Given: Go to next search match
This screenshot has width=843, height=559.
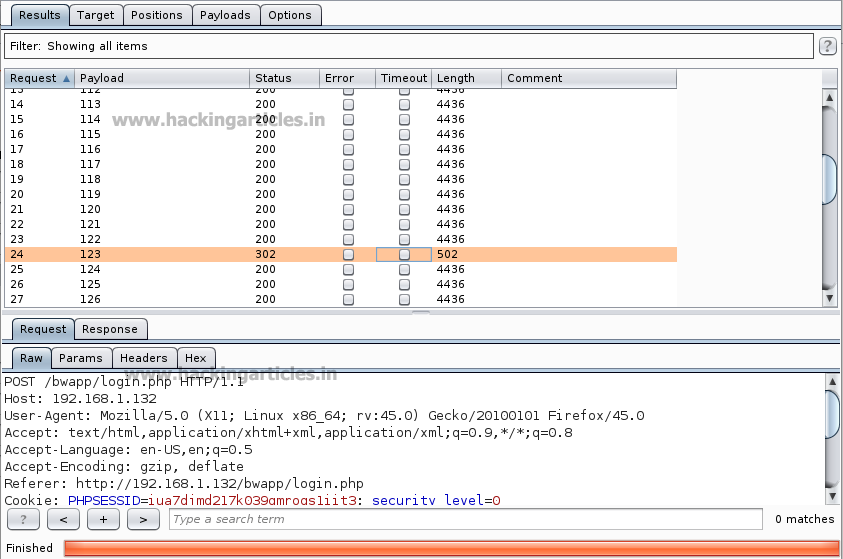Looking at the screenshot, I should point(143,519).
